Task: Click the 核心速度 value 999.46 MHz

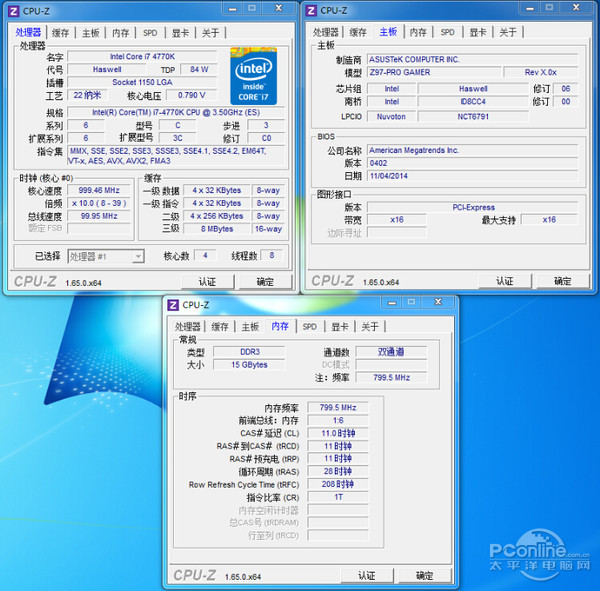Action: 99,190
